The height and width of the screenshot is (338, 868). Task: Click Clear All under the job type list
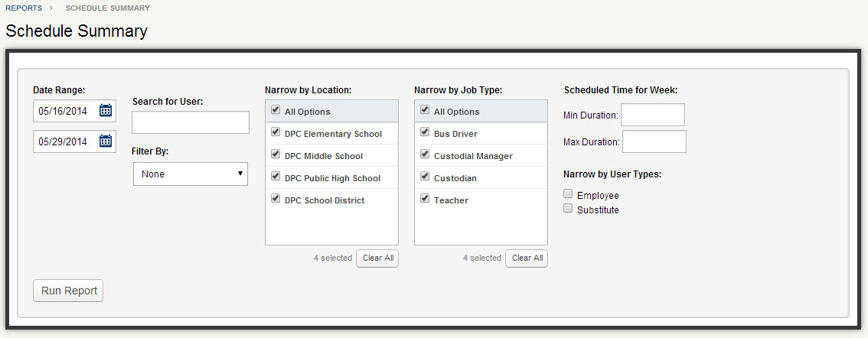(527, 258)
